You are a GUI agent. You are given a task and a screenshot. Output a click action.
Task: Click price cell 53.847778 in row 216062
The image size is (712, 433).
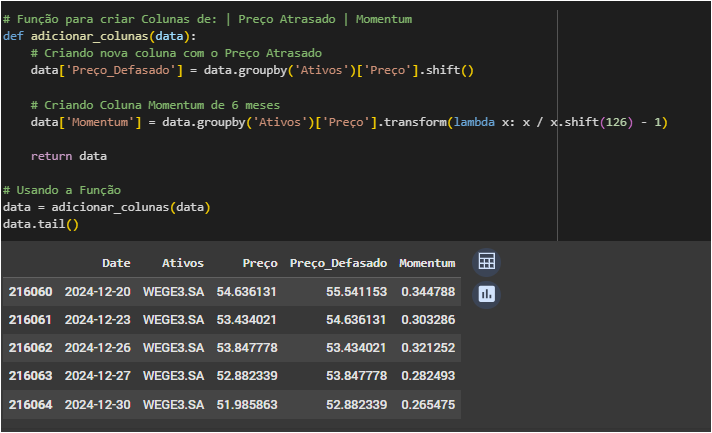247,348
